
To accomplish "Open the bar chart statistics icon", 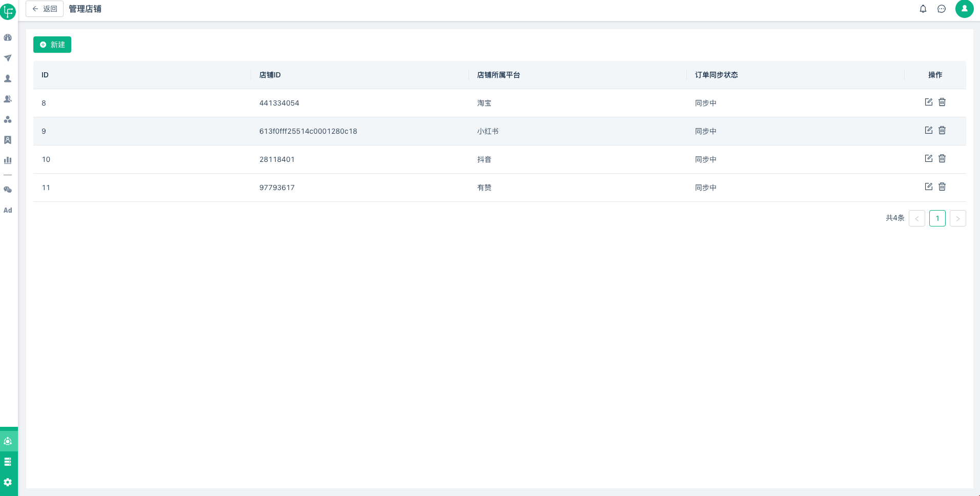I will pyautogui.click(x=8, y=160).
